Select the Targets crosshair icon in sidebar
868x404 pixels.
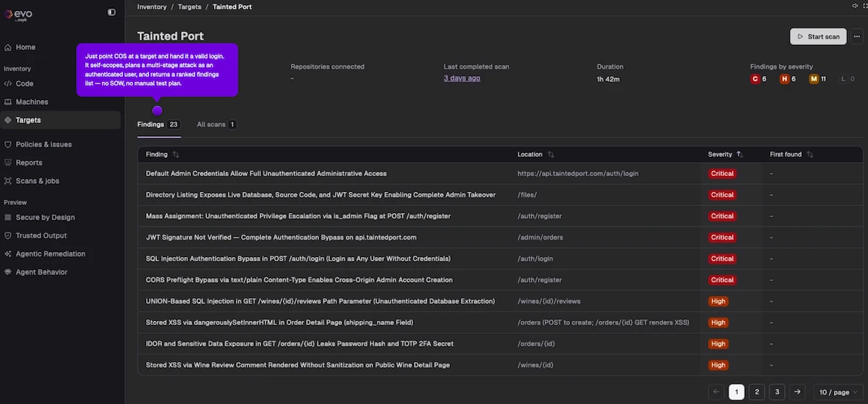point(8,120)
